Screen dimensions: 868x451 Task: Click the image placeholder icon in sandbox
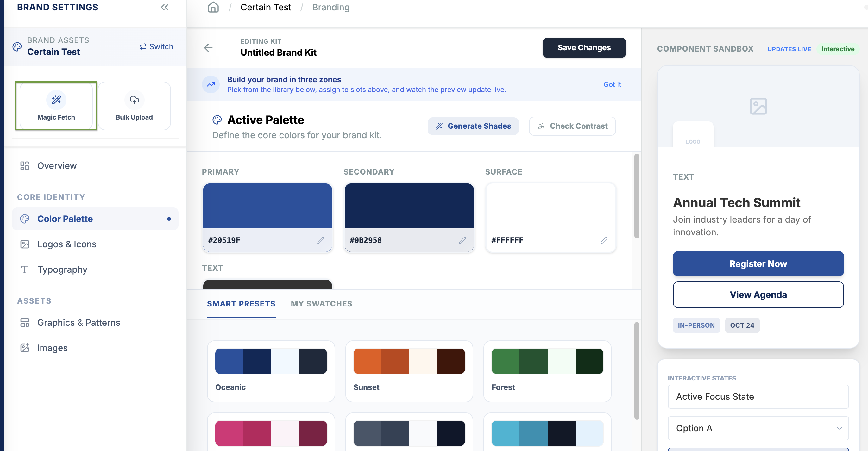758,106
